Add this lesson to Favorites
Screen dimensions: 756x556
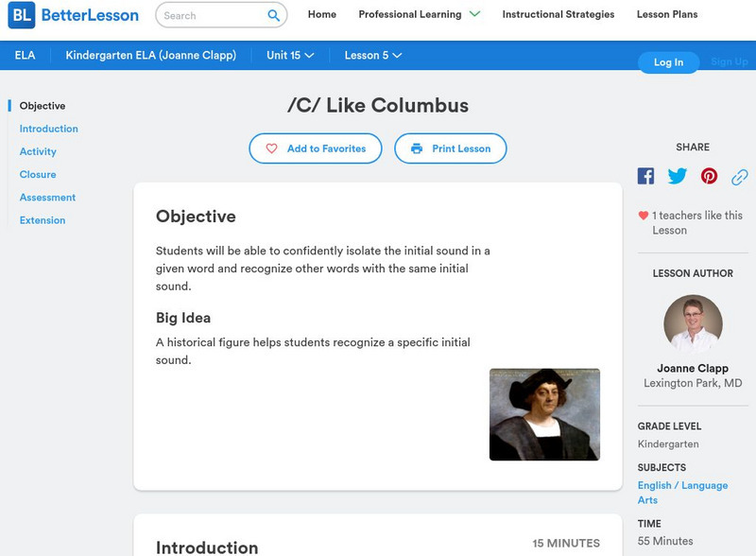pyautogui.click(x=316, y=148)
